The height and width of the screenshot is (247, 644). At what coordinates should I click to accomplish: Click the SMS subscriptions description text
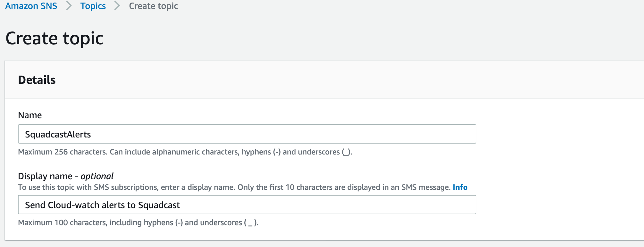tap(234, 187)
